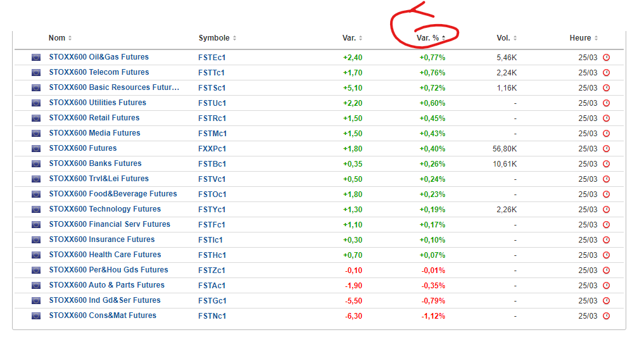Screen dimensions: 644x344
Task: Open STOXX600 Banks Futures link
Action: click(95, 163)
